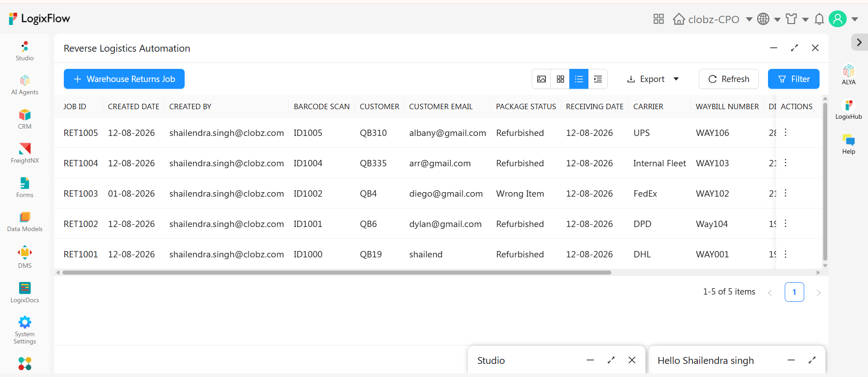Click waybill WAY001
Image resolution: width=868 pixels, height=377 pixels.
[x=712, y=254]
